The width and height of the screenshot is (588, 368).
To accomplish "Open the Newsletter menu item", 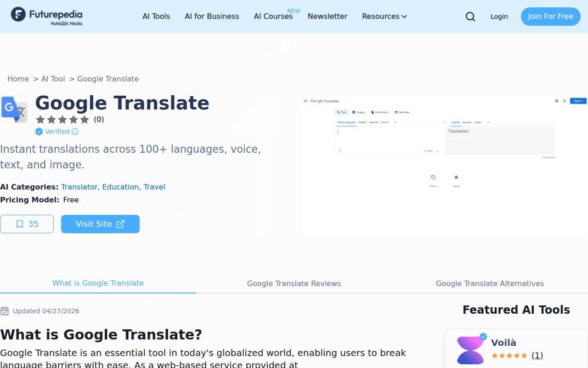I will (x=328, y=16).
